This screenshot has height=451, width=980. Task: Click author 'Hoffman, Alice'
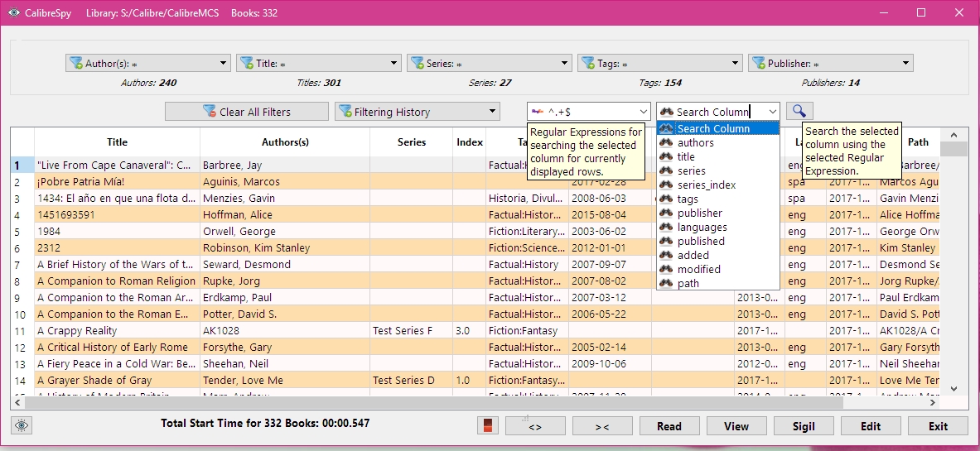pos(285,214)
